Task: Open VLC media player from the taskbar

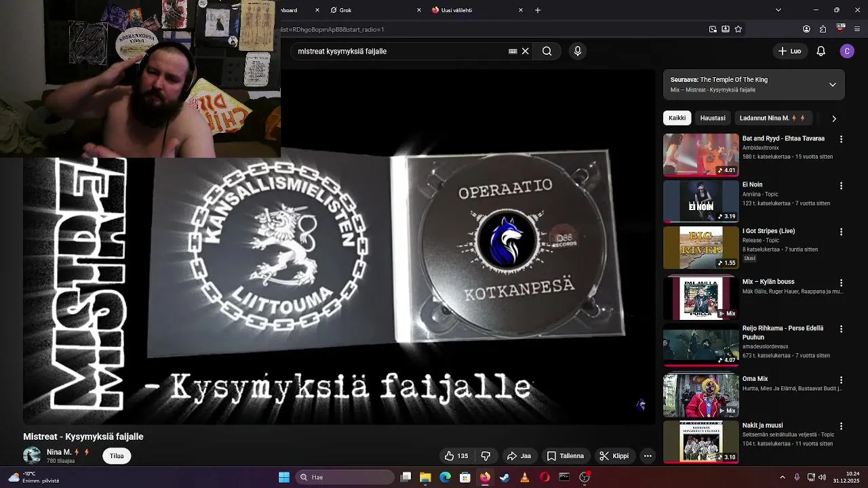Action: 524,477
